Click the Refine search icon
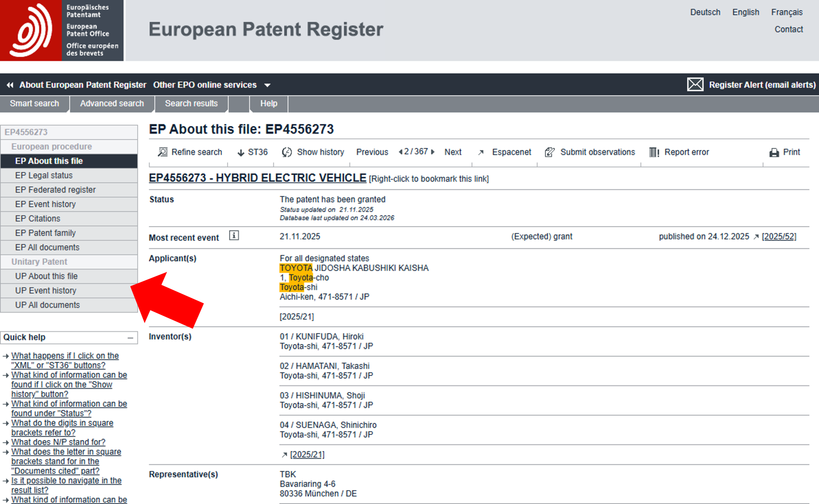This screenshot has height=504, width=819. (x=163, y=152)
